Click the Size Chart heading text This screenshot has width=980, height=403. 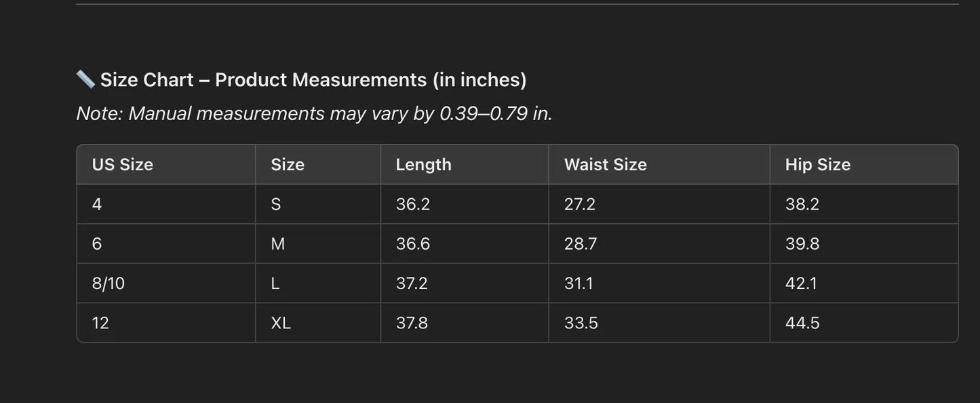click(x=313, y=80)
